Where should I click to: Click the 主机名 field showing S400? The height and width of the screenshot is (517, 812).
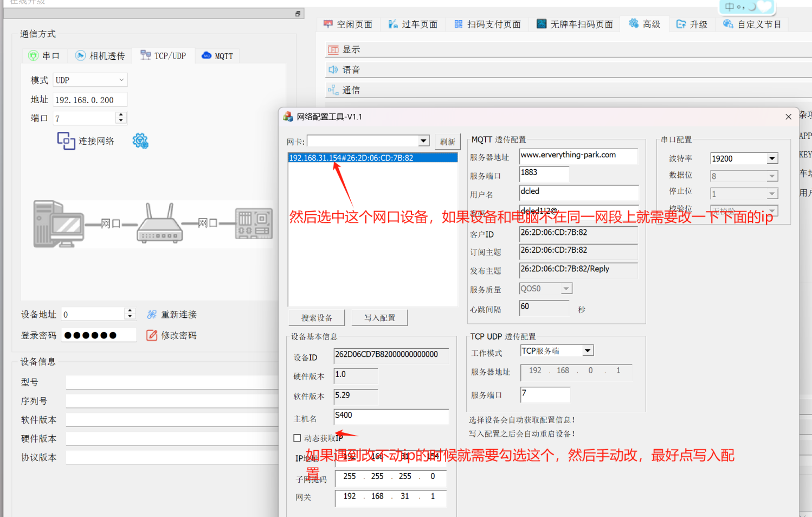[391, 417]
